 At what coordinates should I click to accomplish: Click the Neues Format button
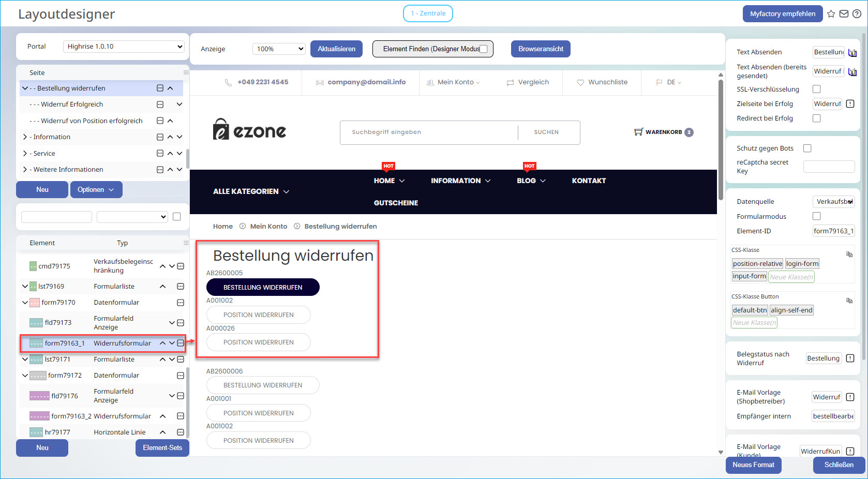(753, 465)
